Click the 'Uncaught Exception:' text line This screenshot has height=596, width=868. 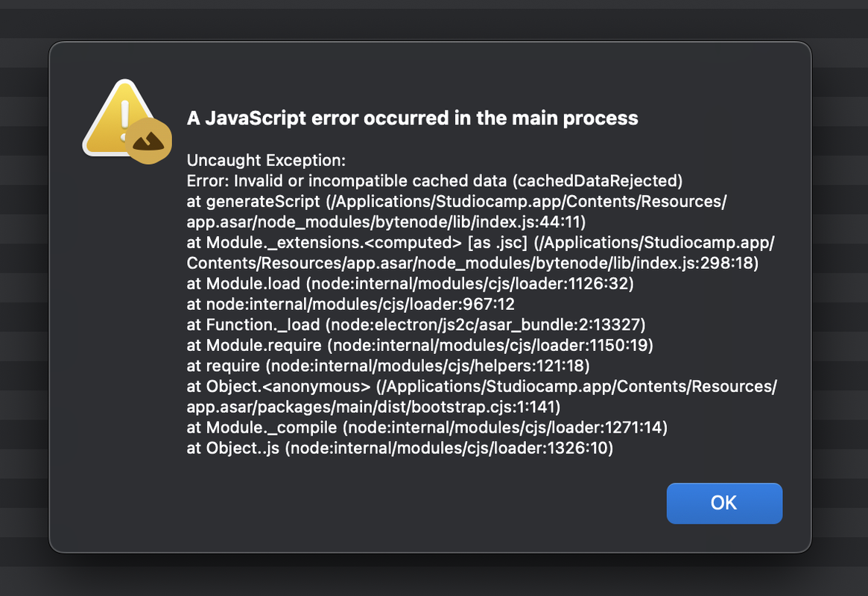[266, 160]
